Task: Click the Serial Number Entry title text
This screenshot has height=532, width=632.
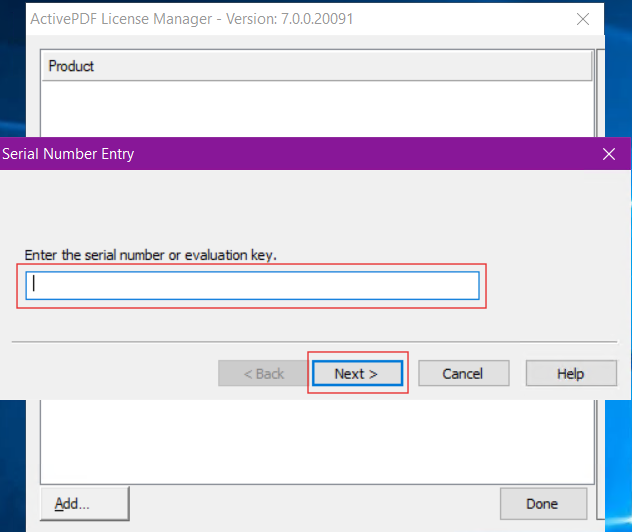Action: (68, 154)
